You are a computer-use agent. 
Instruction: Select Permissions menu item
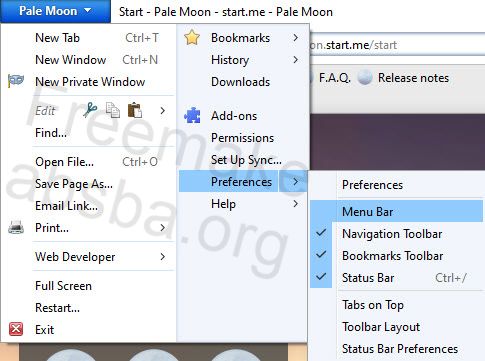click(x=242, y=138)
